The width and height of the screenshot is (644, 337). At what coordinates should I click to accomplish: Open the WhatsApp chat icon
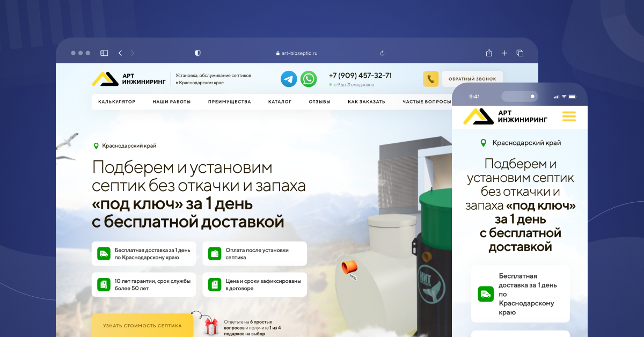(309, 79)
